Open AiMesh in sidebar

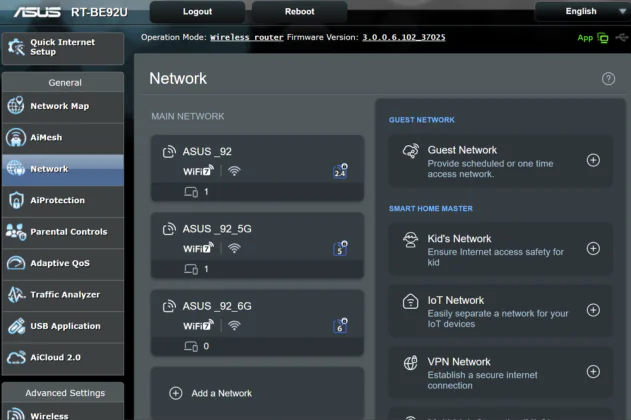coord(63,138)
